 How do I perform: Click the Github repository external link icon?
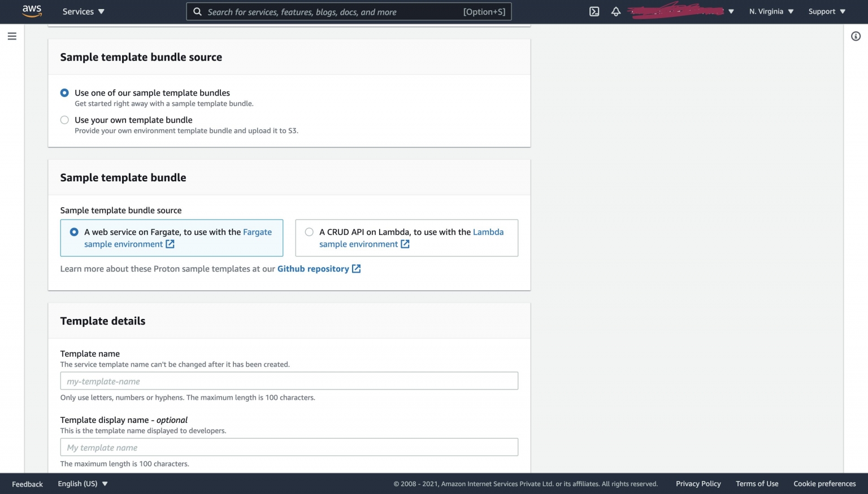[355, 269]
